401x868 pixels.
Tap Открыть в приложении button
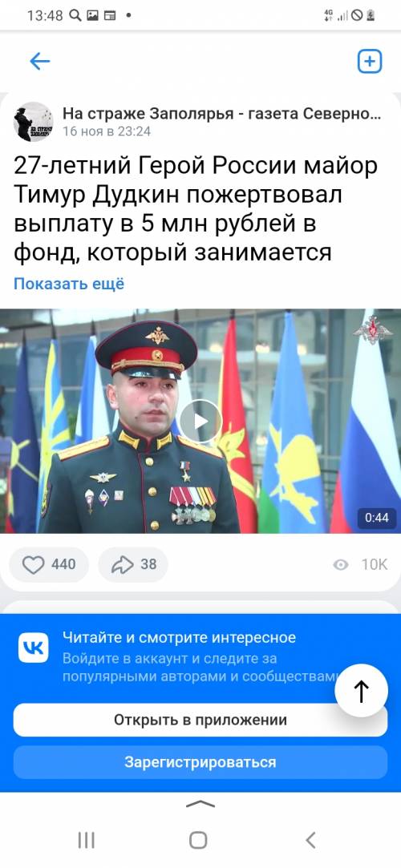point(200,721)
